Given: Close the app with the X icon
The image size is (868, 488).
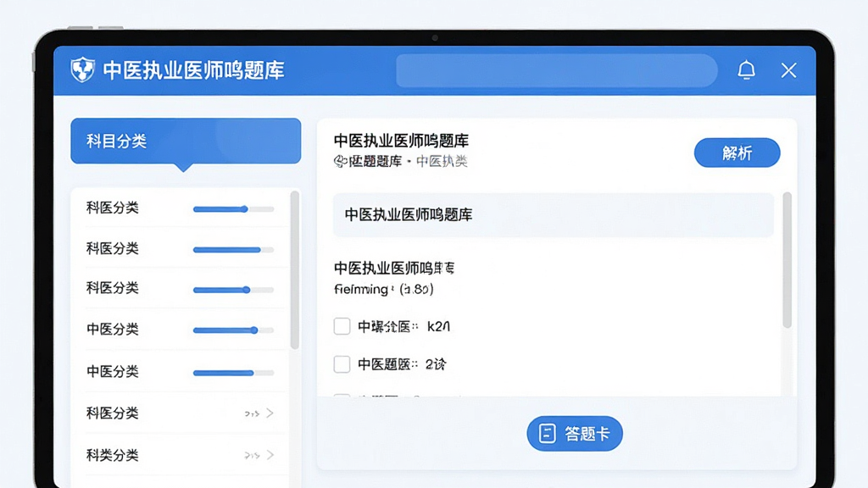Looking at the screenshot, I should click(789, 70).
